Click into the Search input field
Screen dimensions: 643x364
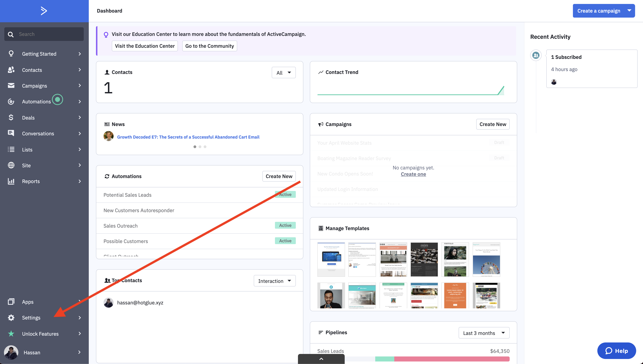44,34
